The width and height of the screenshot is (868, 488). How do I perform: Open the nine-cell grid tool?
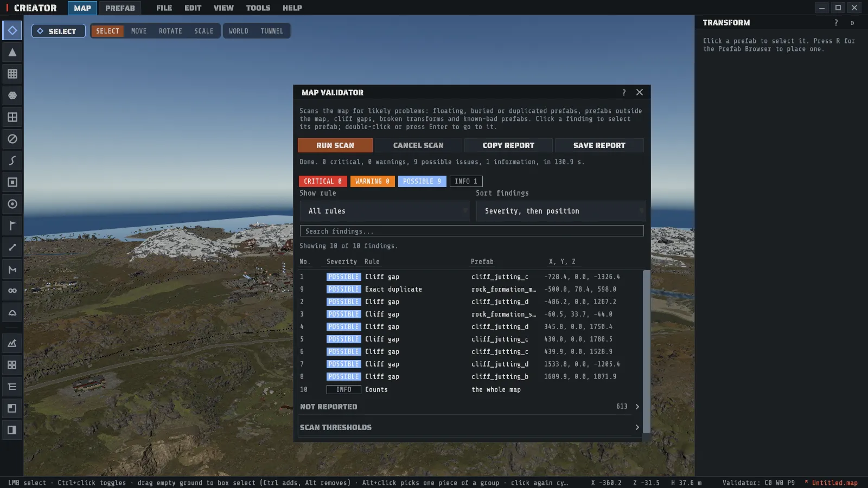click(x=12, y=74)
